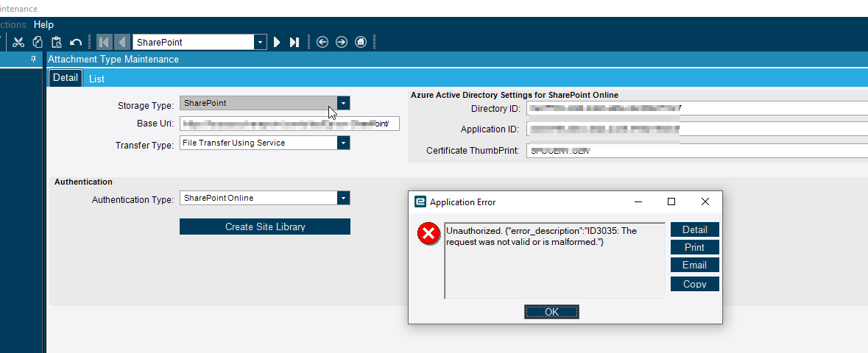Click the Base Uri input field

(289, 124)
